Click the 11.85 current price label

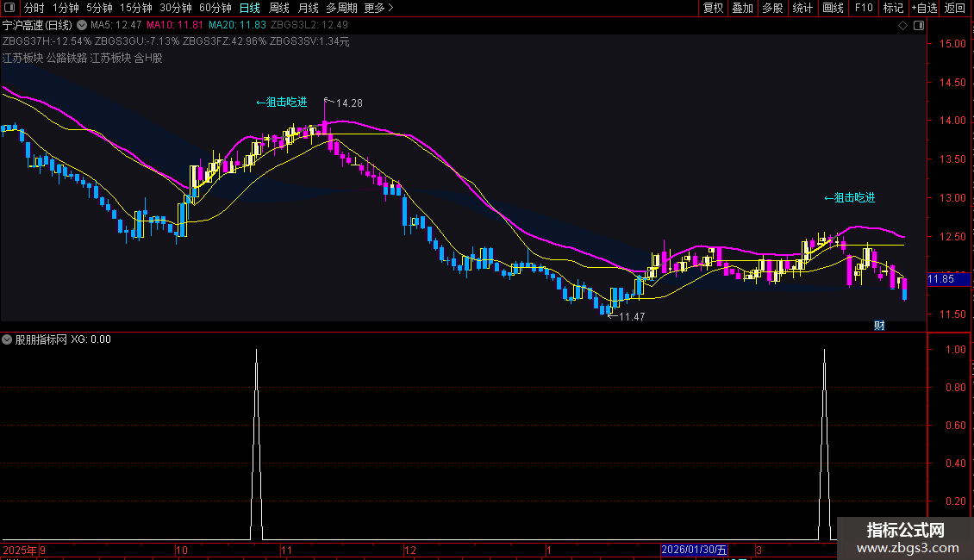[x=940, y=279]
